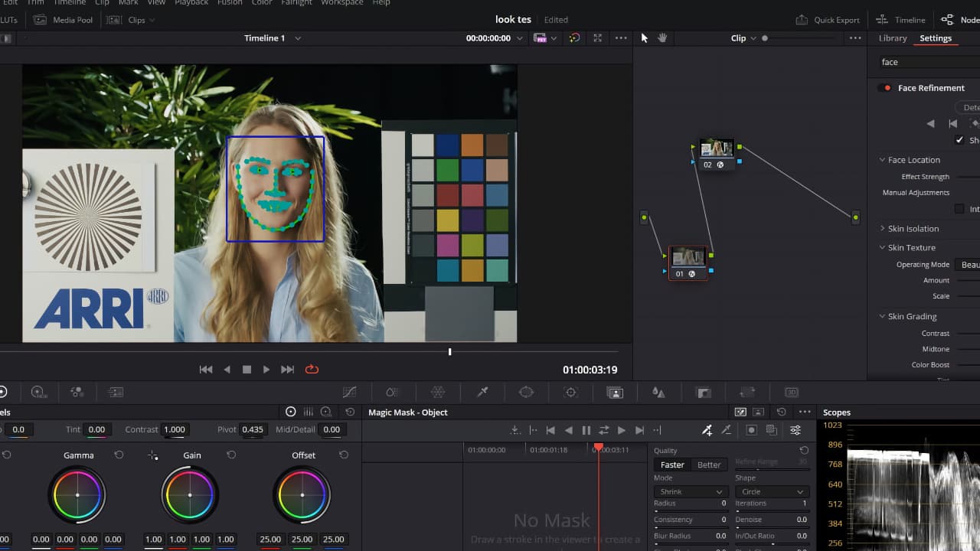980x551 pixels.
Task: Toggle the Magic Mask overlay icon
Action: pos(752,430)
